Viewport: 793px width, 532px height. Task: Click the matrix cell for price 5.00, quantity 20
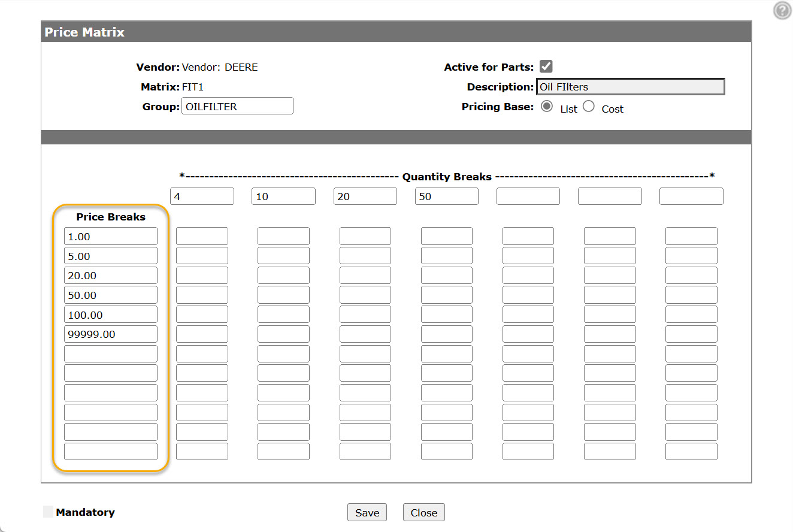pyautogui.click(x=365, y=256)
